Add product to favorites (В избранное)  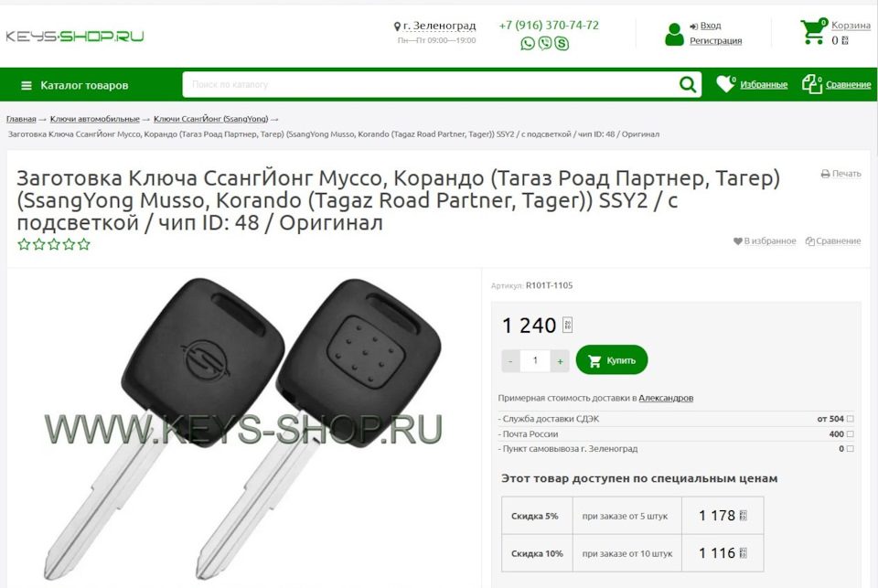[x=765, y=241]
